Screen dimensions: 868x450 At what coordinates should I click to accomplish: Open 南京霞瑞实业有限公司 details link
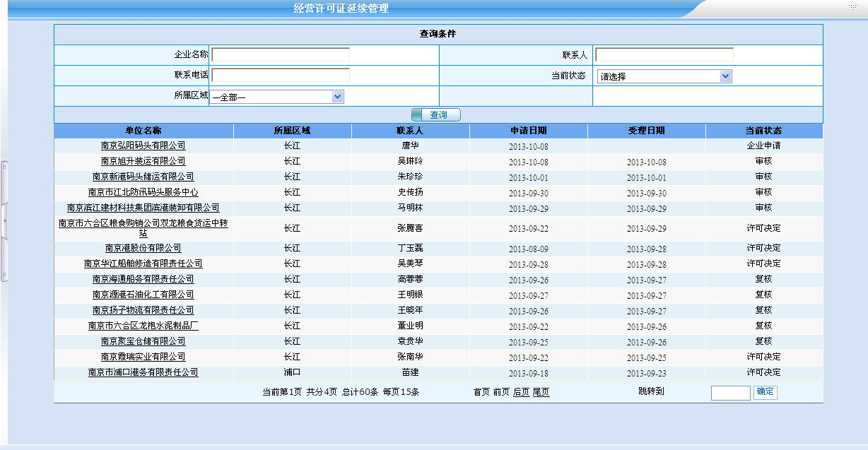pyautogui.click(x=143, y=357)
